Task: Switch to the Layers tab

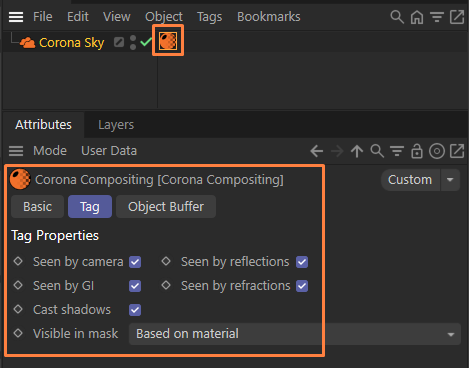Action: (116, 125)
